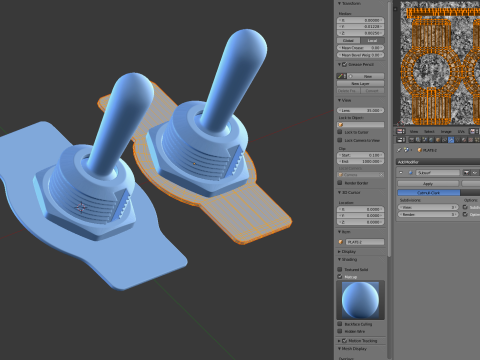Enable the Hidden Wire checkbox
Screen dimensions: 480x360
340,331
